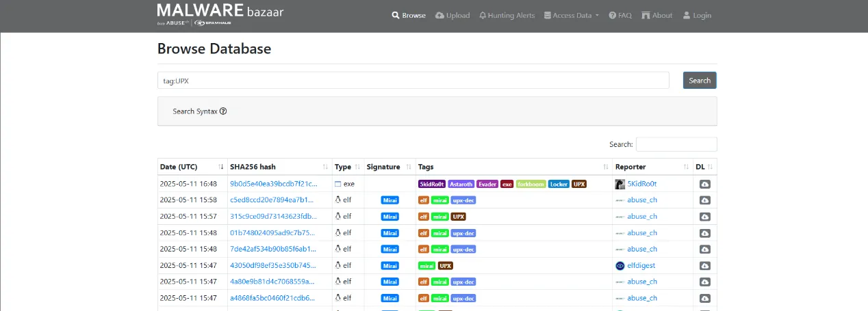Click Login in the navbar
This screenshot has height=311, width=868.
(697, 15)
